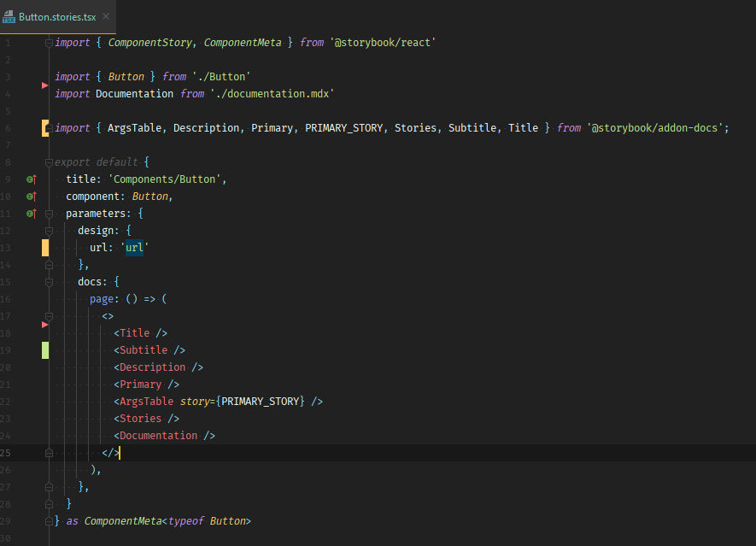Click override gutter icon beside parameters line

[x=32, y=214]
